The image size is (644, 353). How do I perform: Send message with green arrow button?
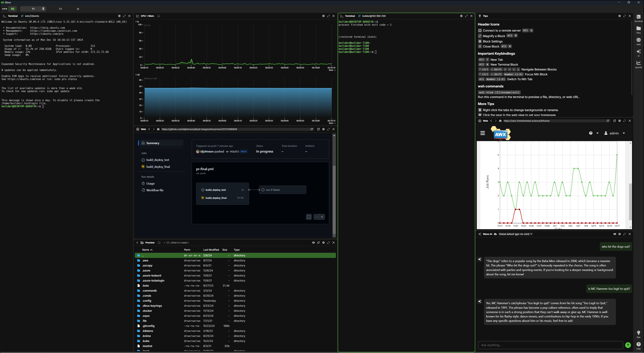628,345
